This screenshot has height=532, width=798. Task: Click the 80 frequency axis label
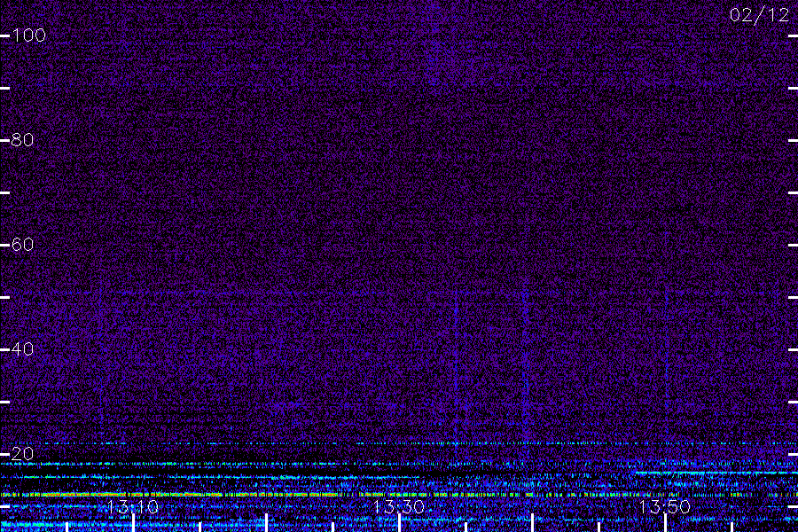click(x=22, y=140)
